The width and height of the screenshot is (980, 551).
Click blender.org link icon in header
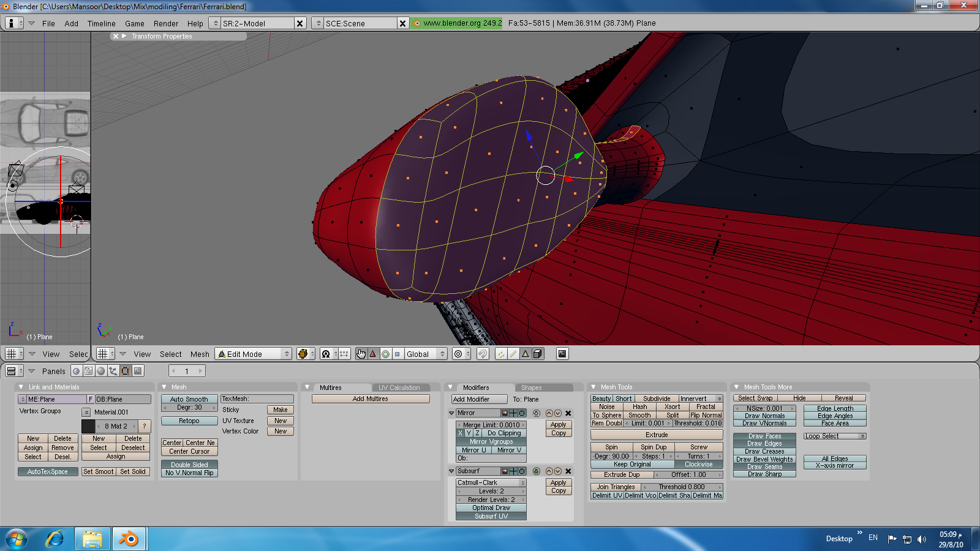pyautogui.click(x=417, y=23)
